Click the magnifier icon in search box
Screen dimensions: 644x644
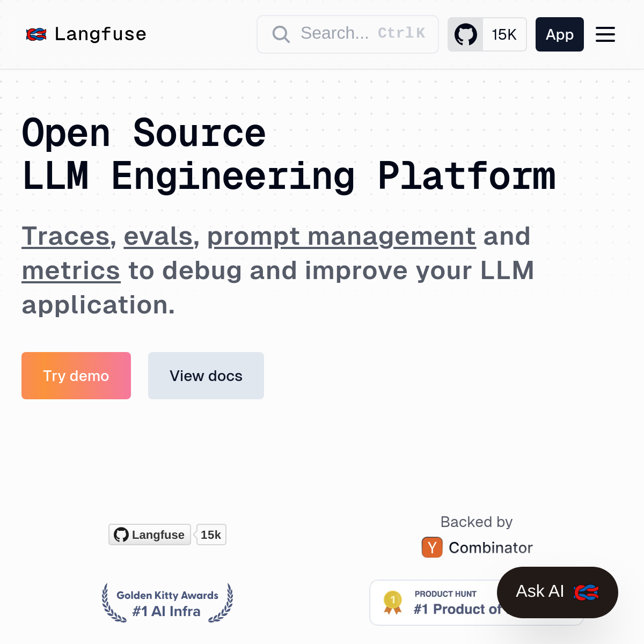coord(281,34)
